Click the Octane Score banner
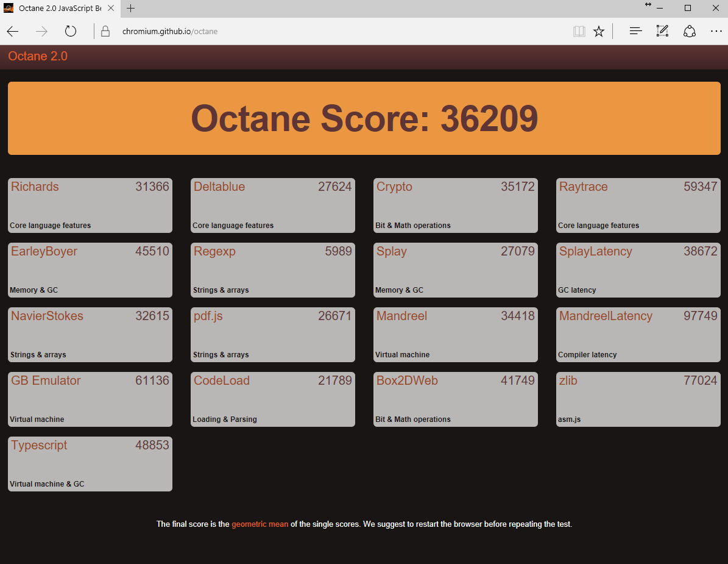 pos(364,118)
